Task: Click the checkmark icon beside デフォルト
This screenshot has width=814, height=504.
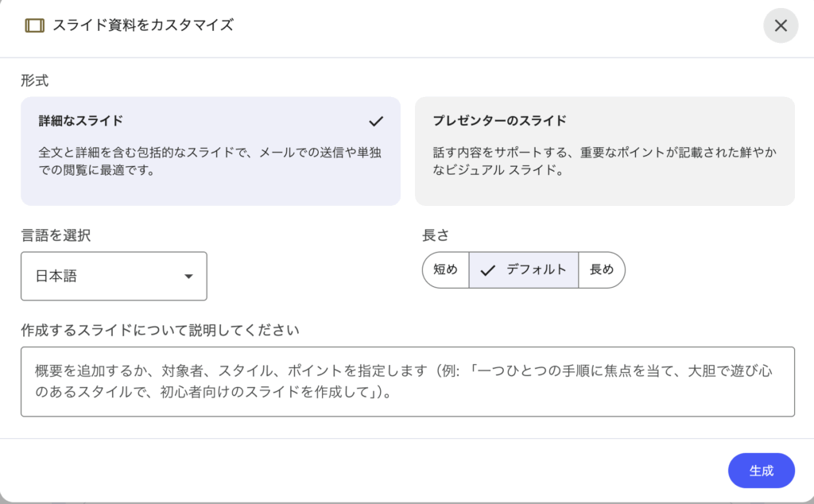Action: click(488, 269)
